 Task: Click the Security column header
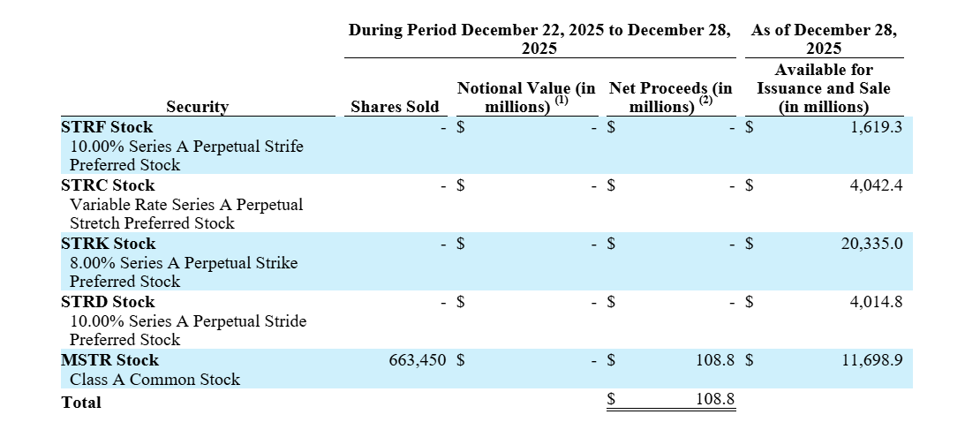[197, 107]
